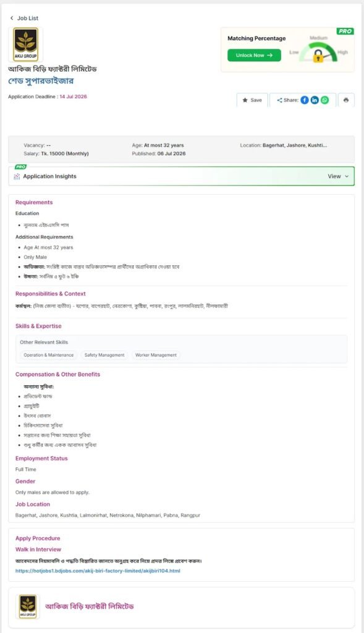364x633 pixels.
Task: Click the star Save button
Action: (252, 100)
